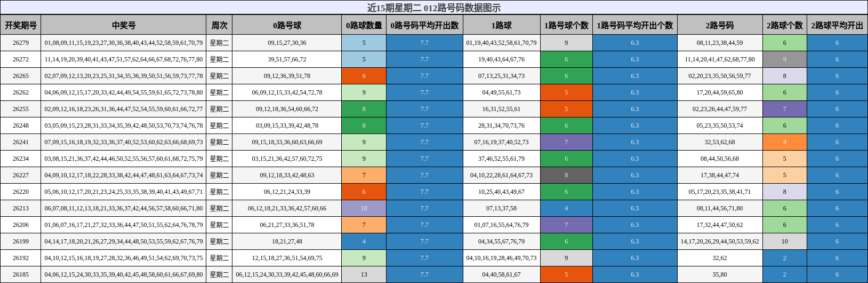
Task: Select 2路号码 cell 08,11,23,38,44,59
Action: (x=720, y=43)
